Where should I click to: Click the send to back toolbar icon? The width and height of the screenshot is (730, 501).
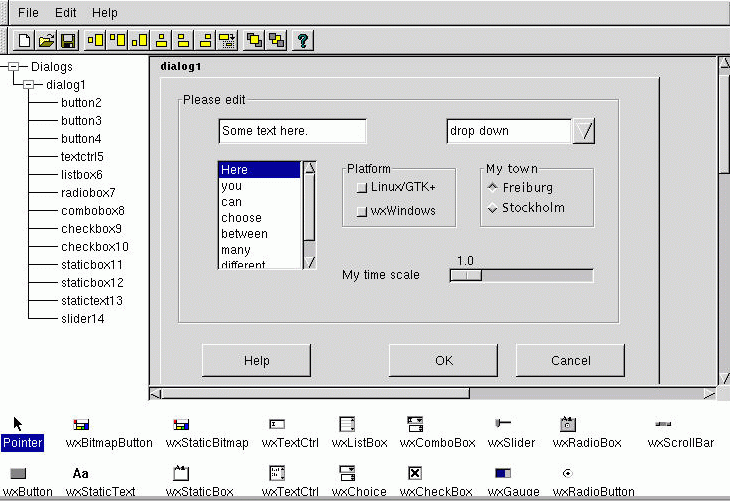tap(277, 41)
